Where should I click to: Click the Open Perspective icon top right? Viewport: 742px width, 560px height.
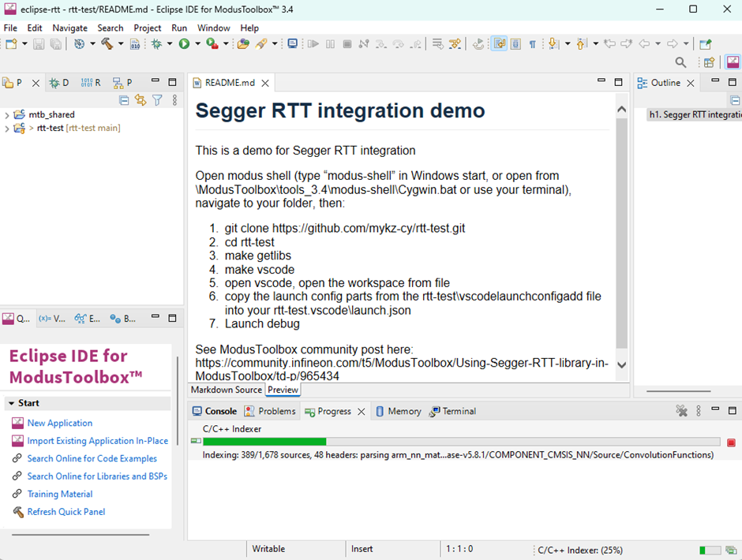[x=709, y=62]
